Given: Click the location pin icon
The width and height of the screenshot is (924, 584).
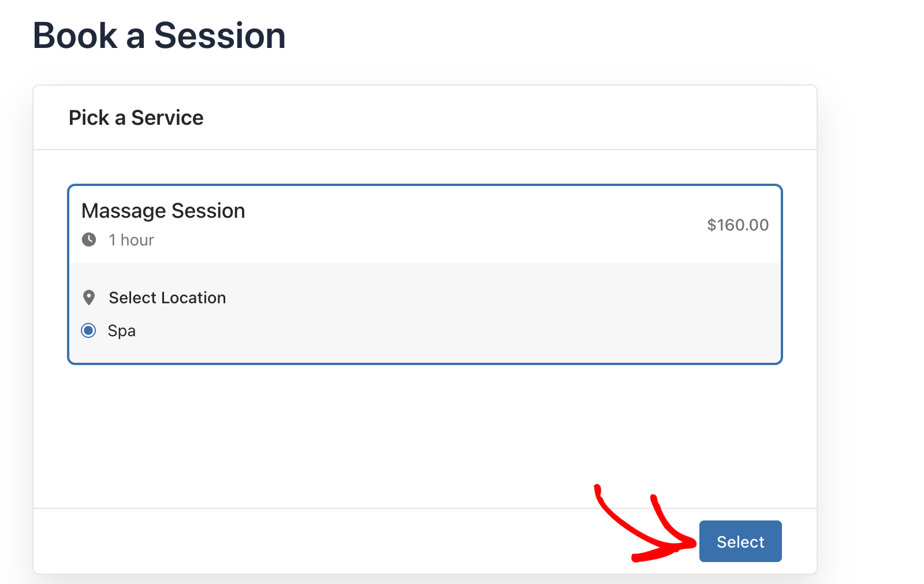Looking at the screenshot, I should click(x=89, y=297).
